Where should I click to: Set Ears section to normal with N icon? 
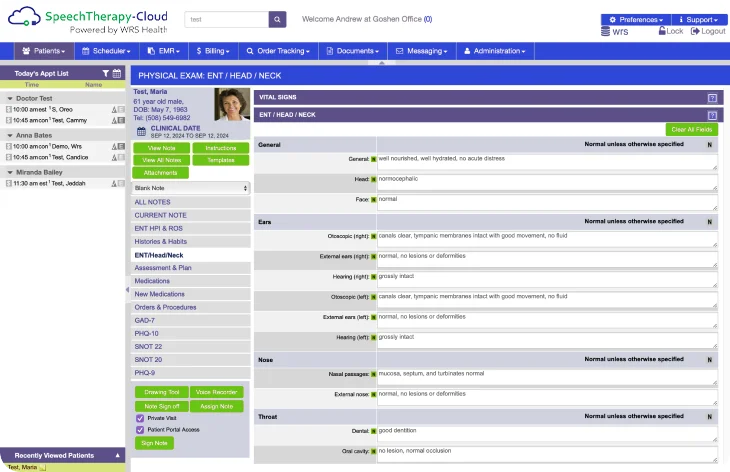[710, 222]
